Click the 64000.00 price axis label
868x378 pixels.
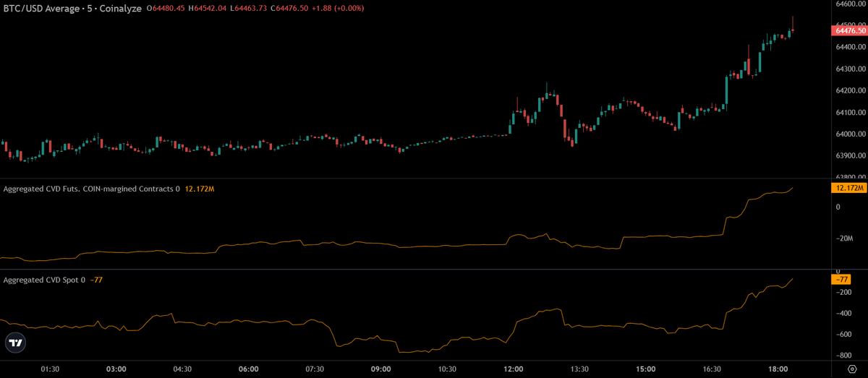tap(851, 134)
